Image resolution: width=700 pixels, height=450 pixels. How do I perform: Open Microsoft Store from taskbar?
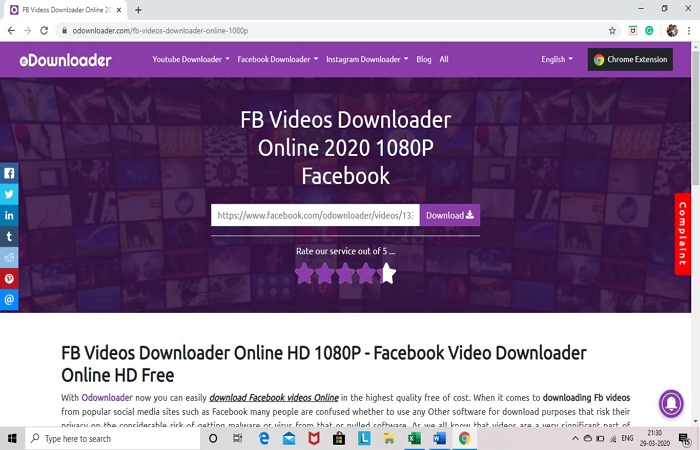coord(339,438)
